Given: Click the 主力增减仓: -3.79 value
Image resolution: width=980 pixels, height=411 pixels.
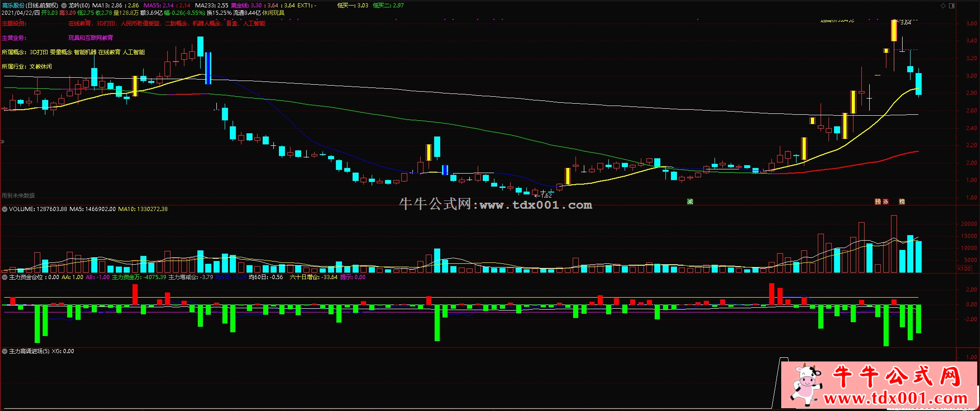Looking at the screenshot, I should pos(190,277).
